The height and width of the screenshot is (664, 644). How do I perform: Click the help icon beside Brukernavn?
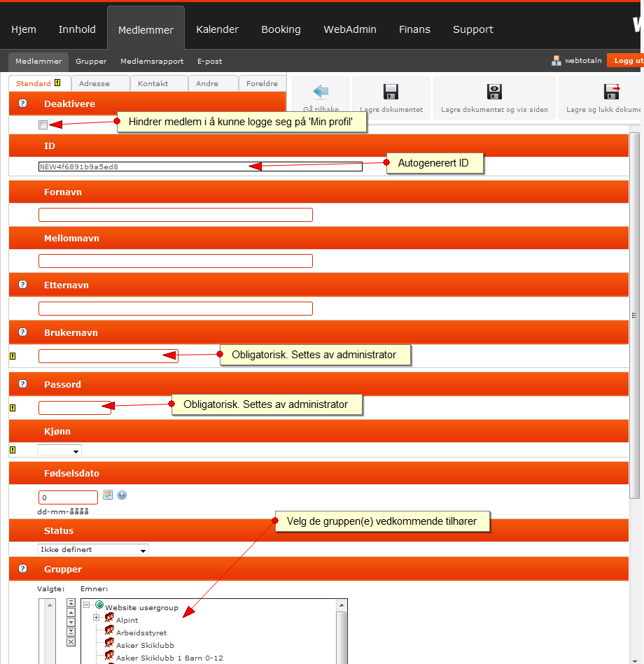pos(23,332)
